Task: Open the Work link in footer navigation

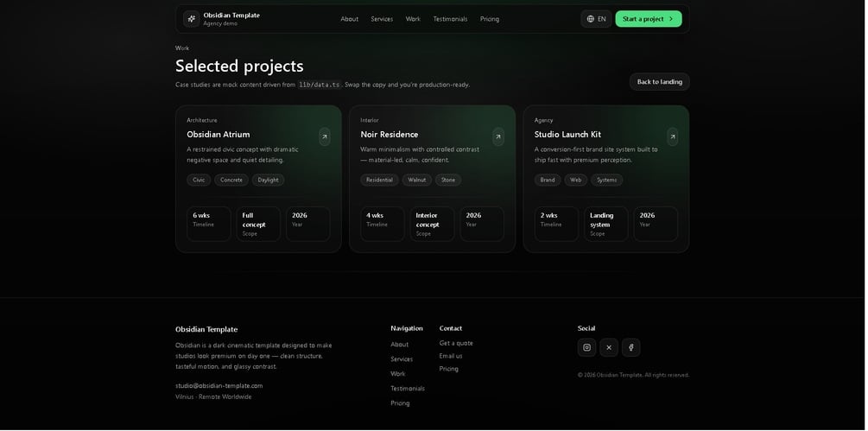Action: (398, 374)
